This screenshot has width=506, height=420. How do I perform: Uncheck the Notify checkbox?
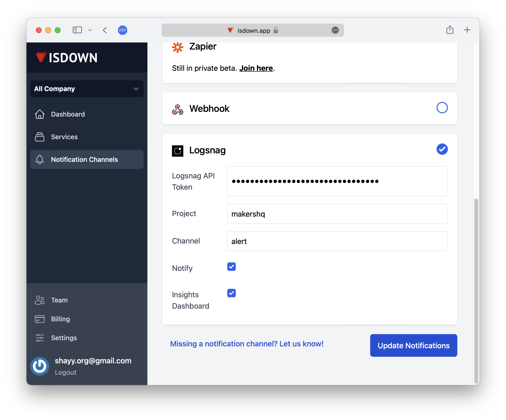click(x=231, y=267)
